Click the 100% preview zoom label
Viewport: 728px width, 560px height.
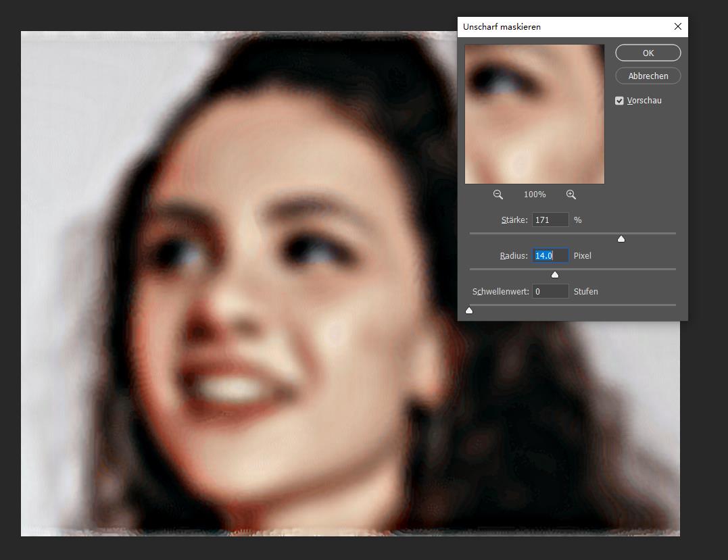pos(535,195)
